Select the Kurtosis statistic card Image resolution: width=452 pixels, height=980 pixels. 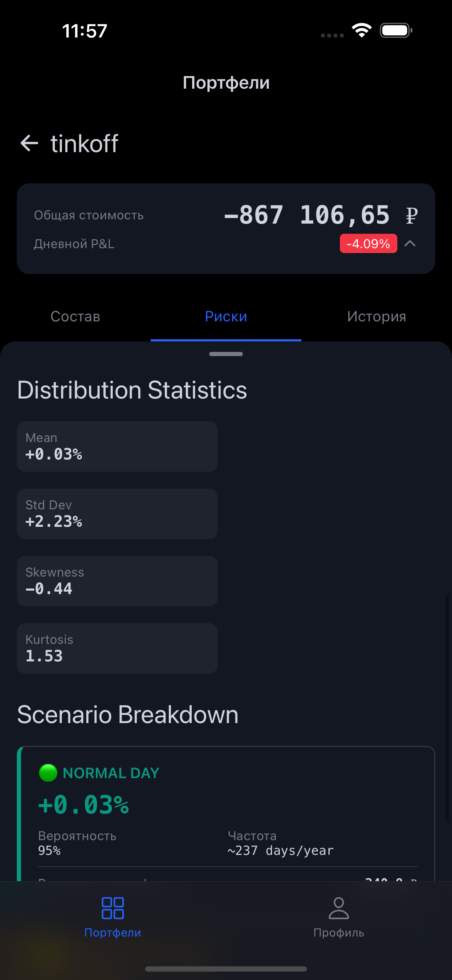[x=117, y=648]
